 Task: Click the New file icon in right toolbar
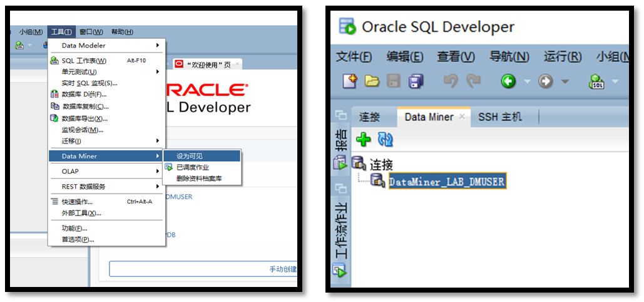(x=350, y=81)
